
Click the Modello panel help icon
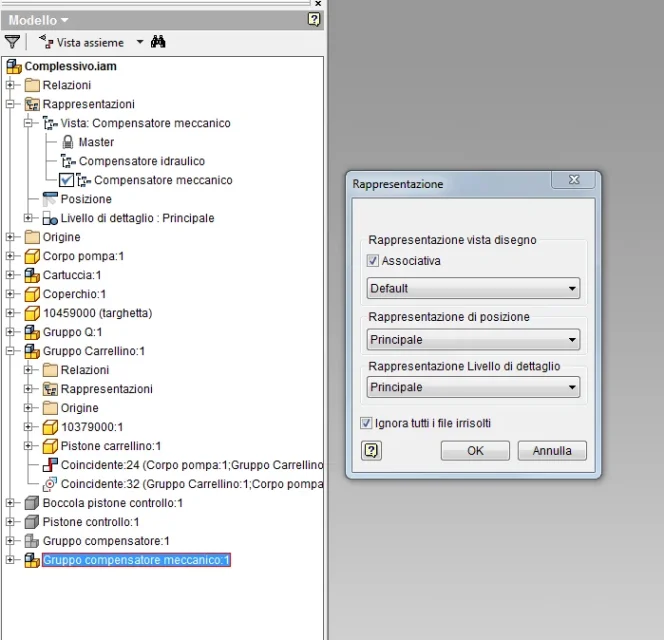314,19
